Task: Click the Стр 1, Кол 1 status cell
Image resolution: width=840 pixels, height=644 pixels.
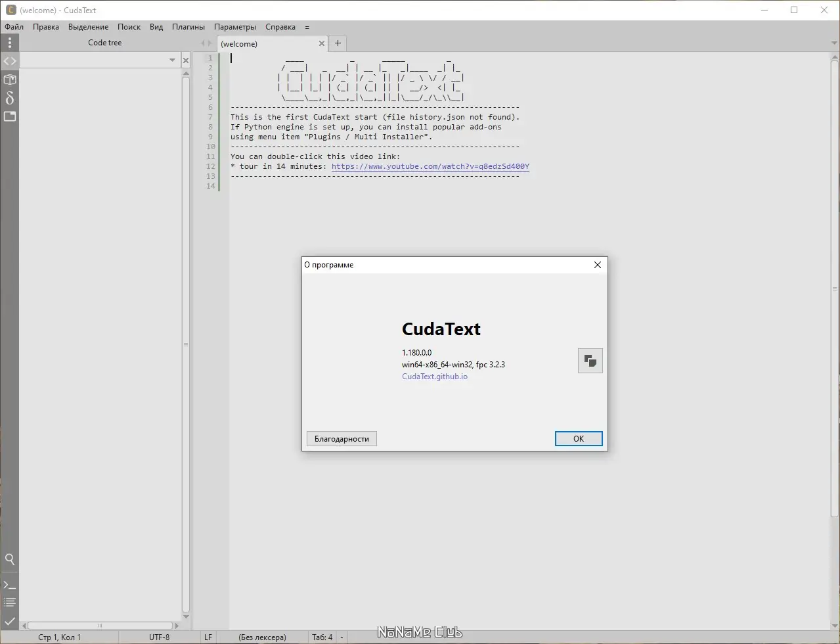Action: (x=59, y=637)
